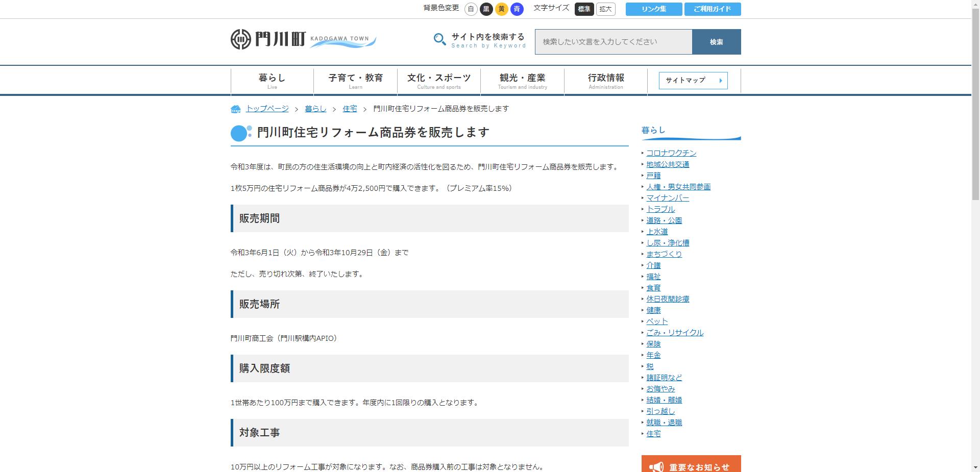The width and height of the screenshot is (980, 472).
Task: Go to 住宅 in the breadcrumb
Action: point(350,109)
